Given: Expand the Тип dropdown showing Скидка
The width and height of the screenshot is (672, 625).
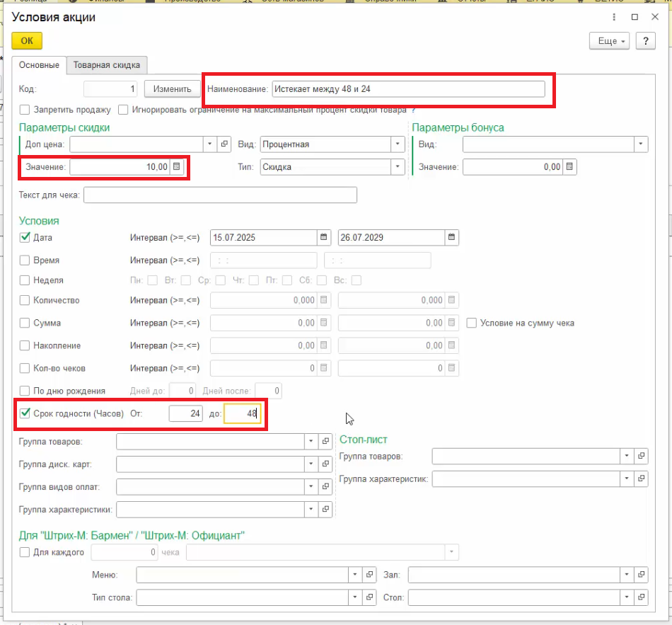Looking at the screenshot, I should (398, 167).
